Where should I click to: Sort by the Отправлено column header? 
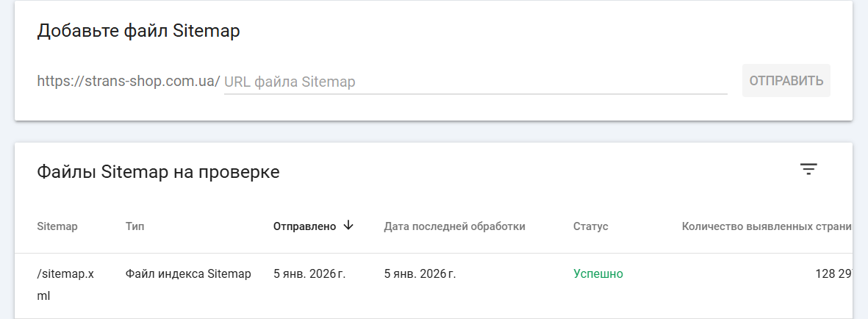click(304, 226)
